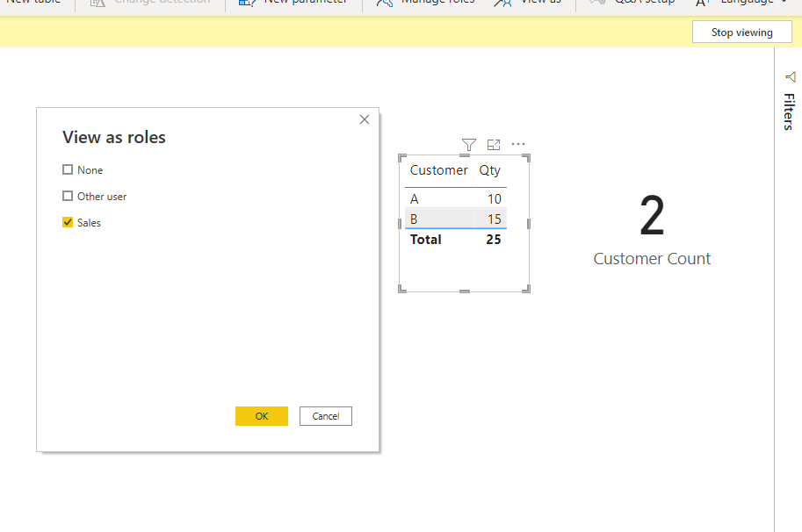Screen dimensions: 802x532
Task: Select the Qty value 10
Action: 494,198
